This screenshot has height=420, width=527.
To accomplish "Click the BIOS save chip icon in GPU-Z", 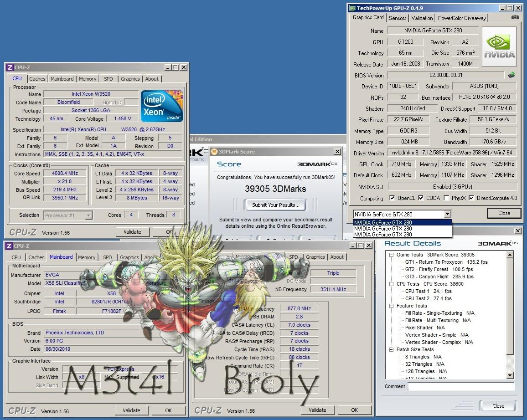I will click(x=511, y=75).
